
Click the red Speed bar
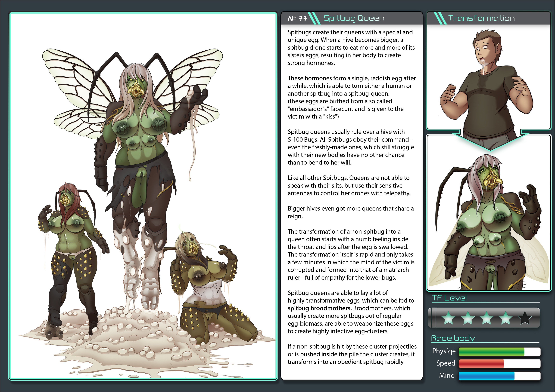coord(481,364)
